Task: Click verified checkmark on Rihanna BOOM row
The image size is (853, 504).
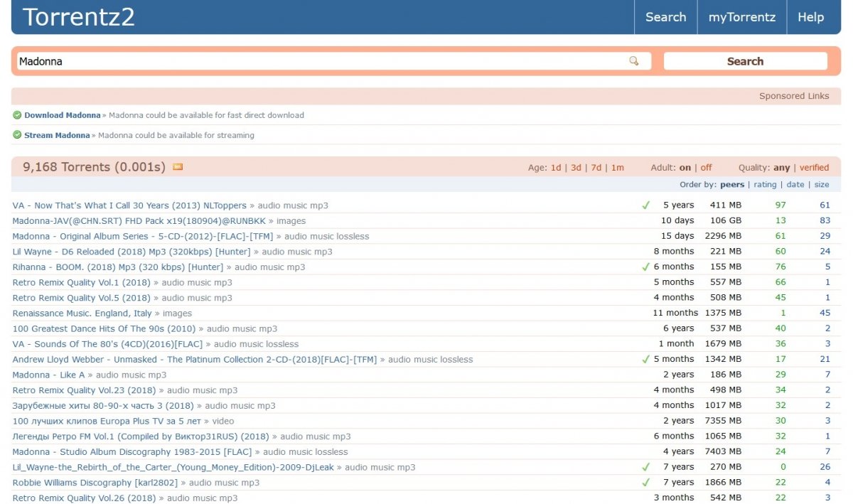Action: coord(645,267)
